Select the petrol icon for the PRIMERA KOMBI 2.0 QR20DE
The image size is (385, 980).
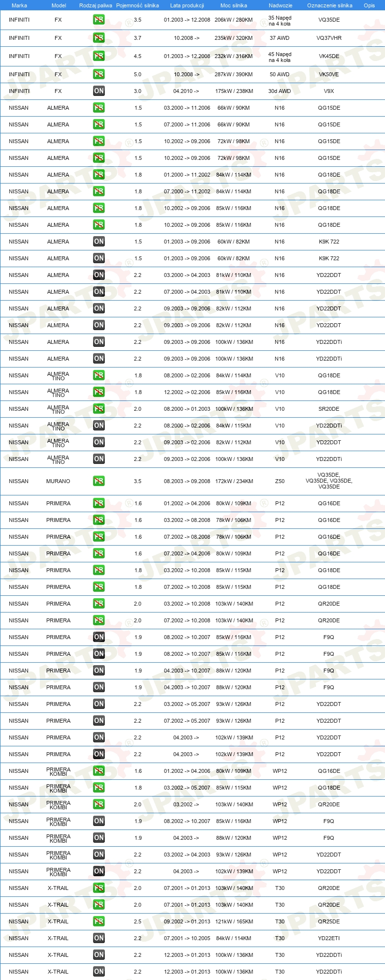click(x=99, y=804)
